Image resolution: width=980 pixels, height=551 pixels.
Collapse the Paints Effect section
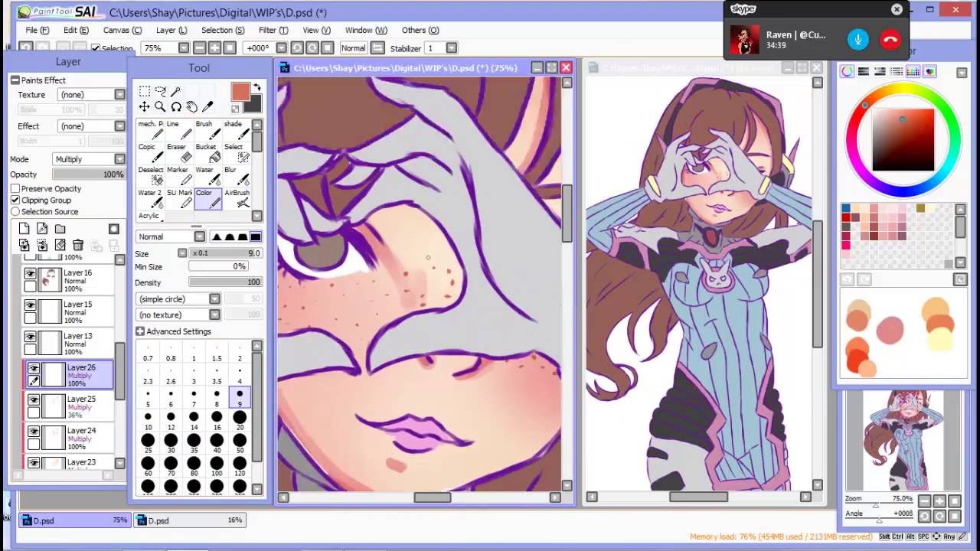[15, 80]
